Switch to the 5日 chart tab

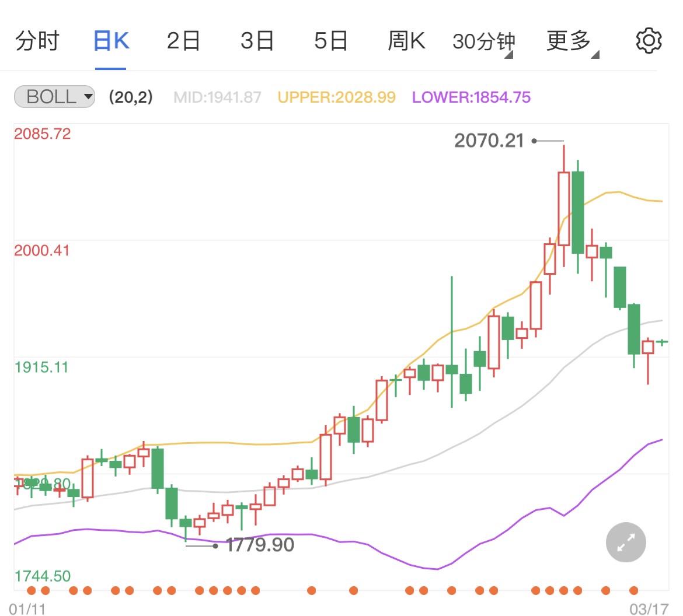(330, 41)
